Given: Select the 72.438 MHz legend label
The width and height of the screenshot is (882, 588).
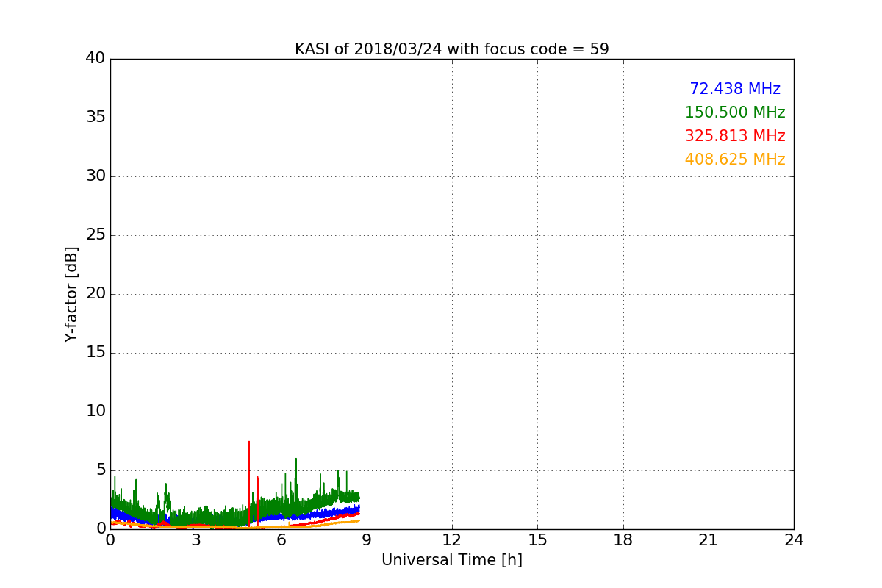Looking at the screenshot, I should pos(735,89).
